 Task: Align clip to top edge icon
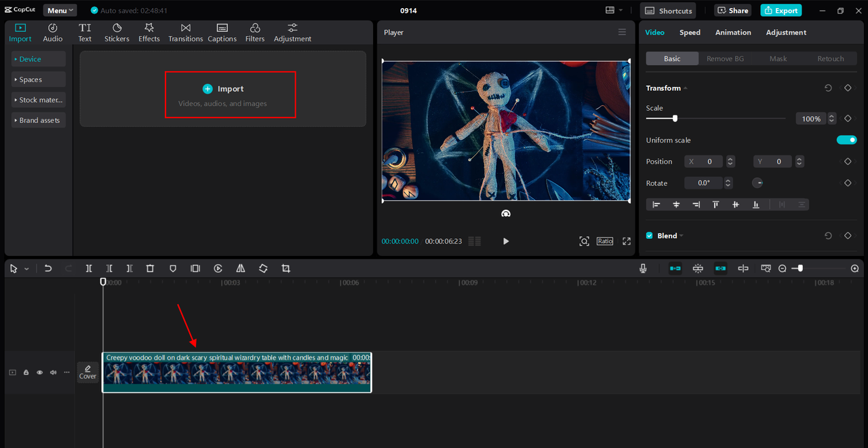pos(715,204)
